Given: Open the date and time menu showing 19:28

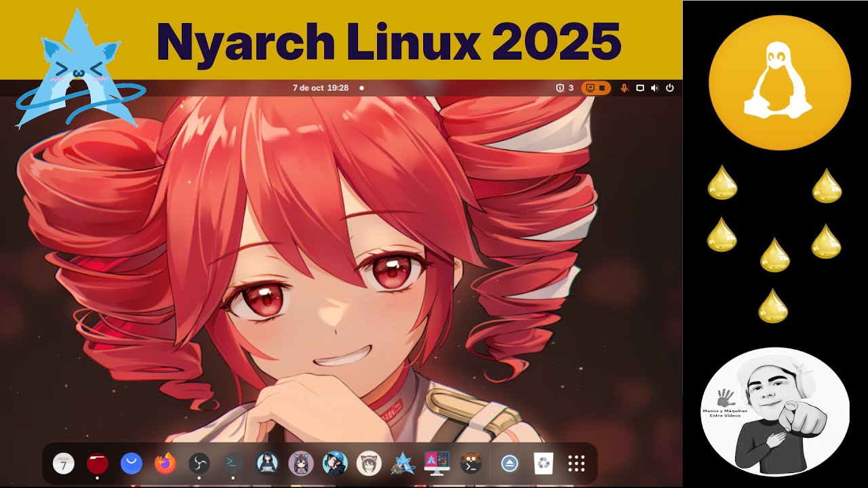Looking at the screenshot, I should (x=321, y=88).
